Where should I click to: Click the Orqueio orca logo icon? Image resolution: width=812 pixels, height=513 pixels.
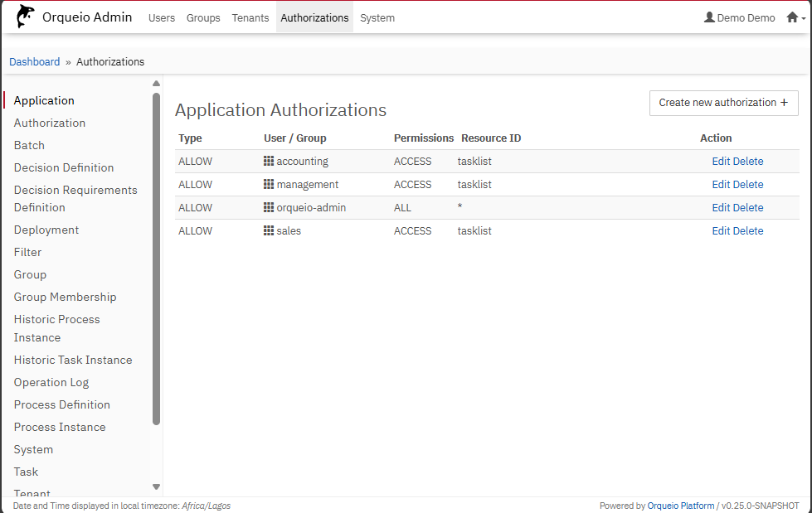click(26, 17)
